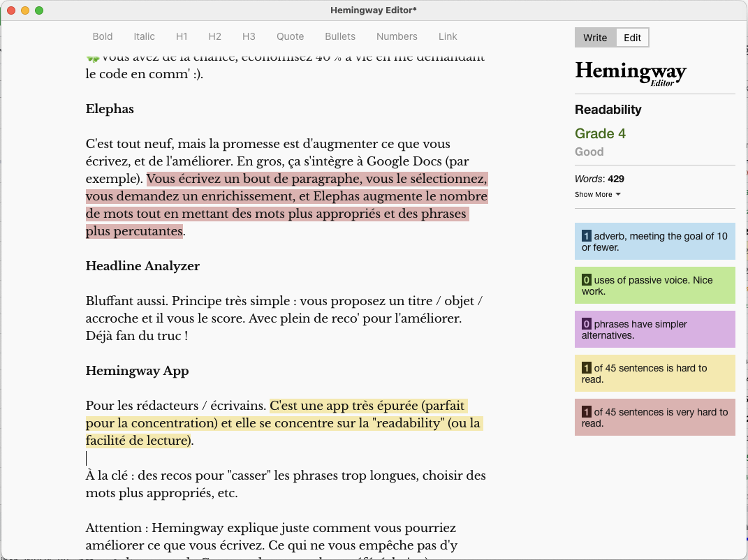This screenshot has width=748, height=560.
Task: Maximize the Hemingway Editor window
Action: 39,10
